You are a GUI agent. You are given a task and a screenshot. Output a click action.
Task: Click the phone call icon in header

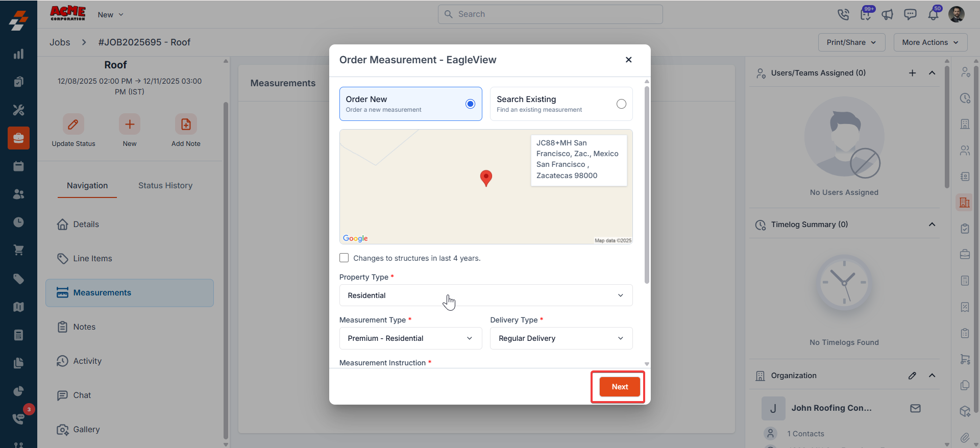click(x=843, y=14)
